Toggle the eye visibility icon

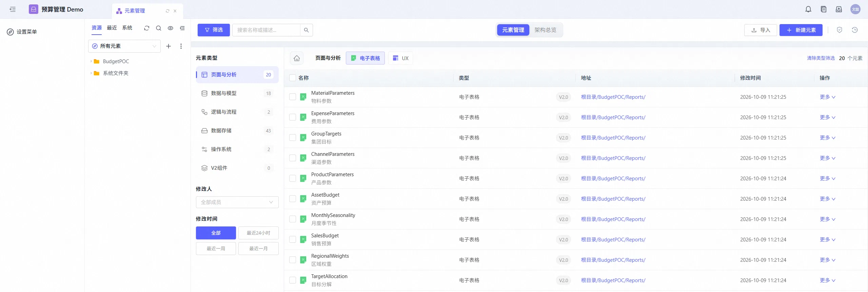[x=171, y=28]
